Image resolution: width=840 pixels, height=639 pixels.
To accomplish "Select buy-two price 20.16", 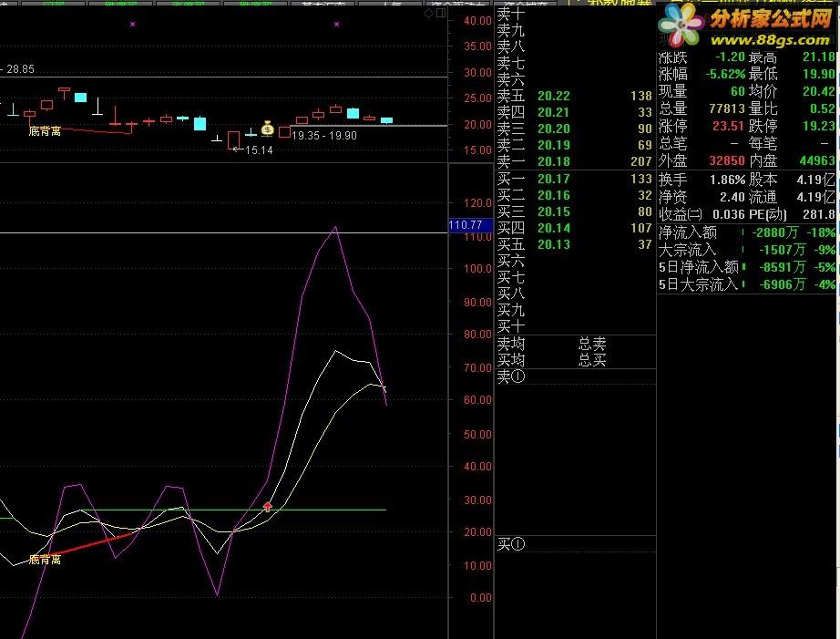I will [554, 196].
